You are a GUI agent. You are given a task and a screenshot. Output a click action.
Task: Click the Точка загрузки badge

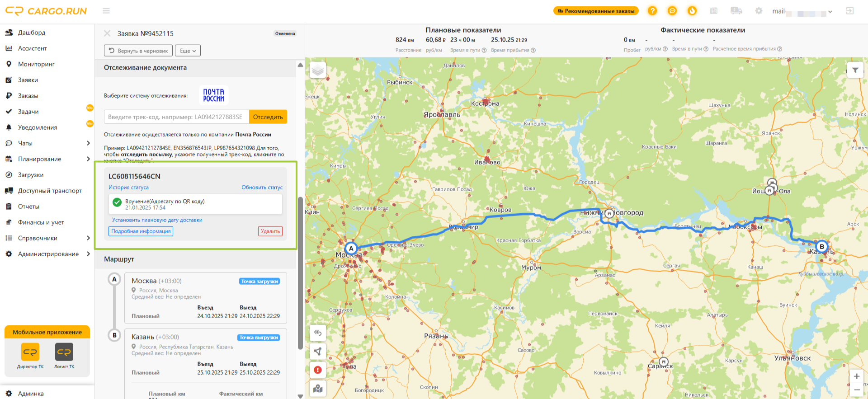pyautogui.click(x=259, y=281)
